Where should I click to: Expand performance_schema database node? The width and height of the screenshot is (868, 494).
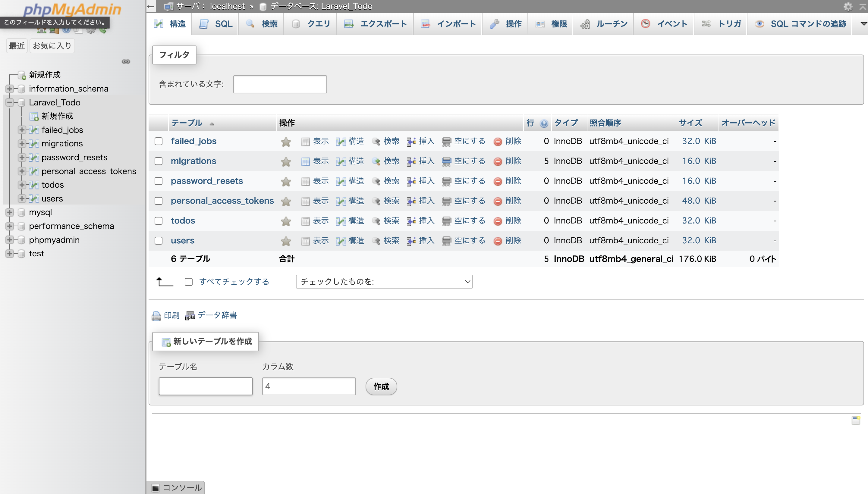pos(10,226)
